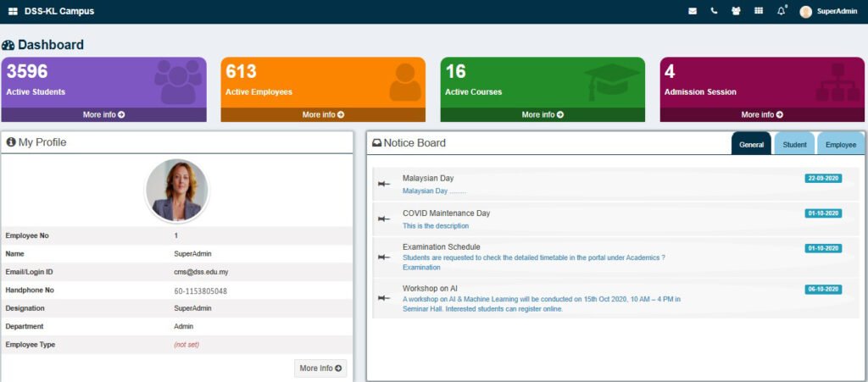
Task: Open the COVID Maintenance Day notice
Action: pos(446,213)
